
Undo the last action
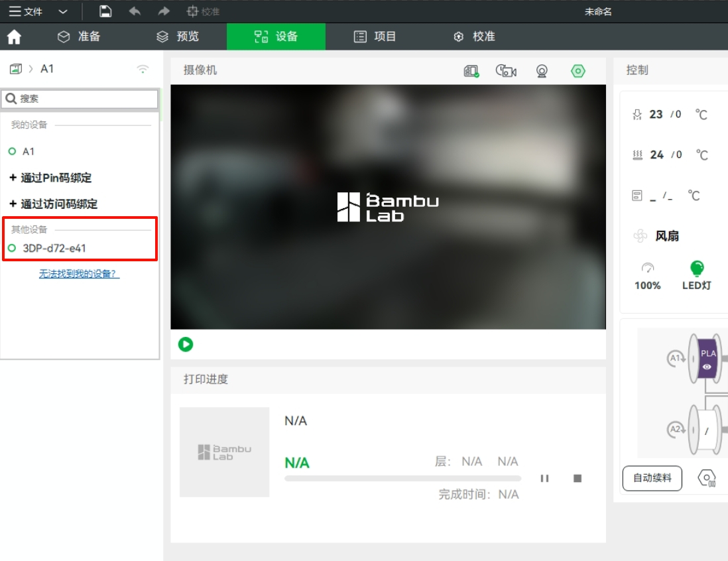pyautogui.click(x=135, y=11)
